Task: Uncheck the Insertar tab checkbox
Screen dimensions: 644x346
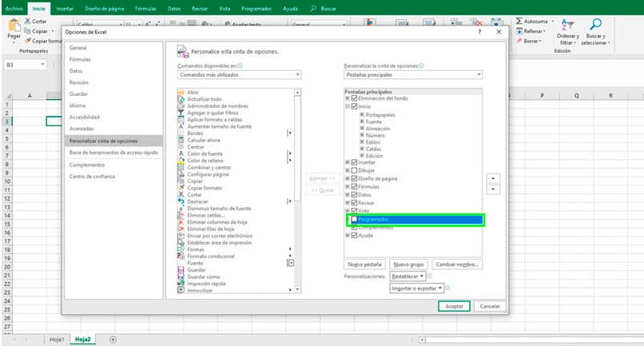Action: (354, 162)
